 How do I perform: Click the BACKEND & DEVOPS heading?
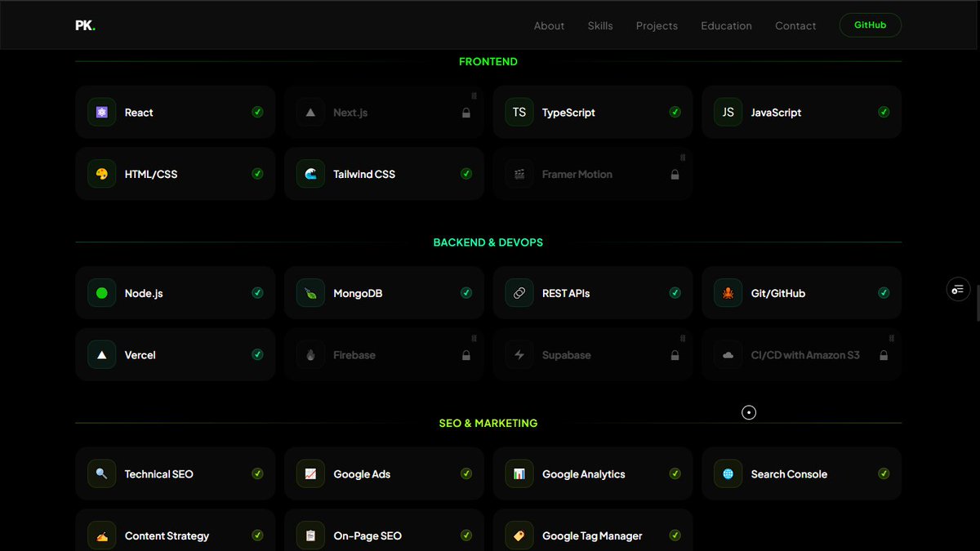click(488, 242)
